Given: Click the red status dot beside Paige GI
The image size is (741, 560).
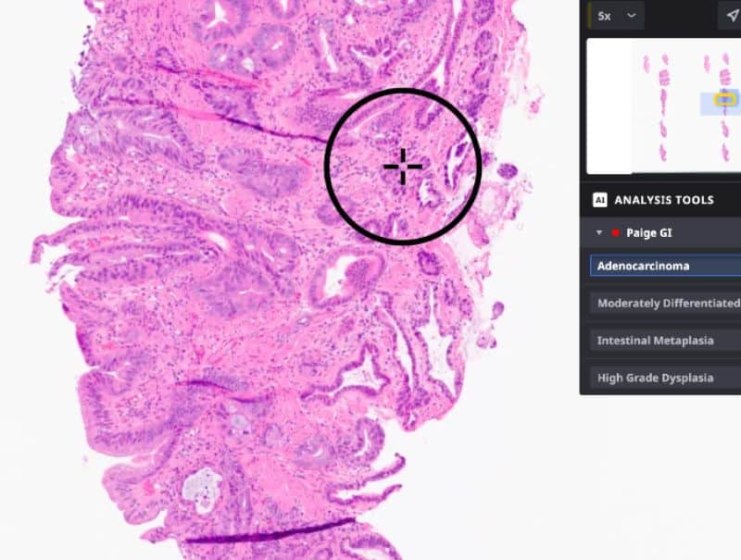Looking at the screenshot, I should [x=615, y=232].
